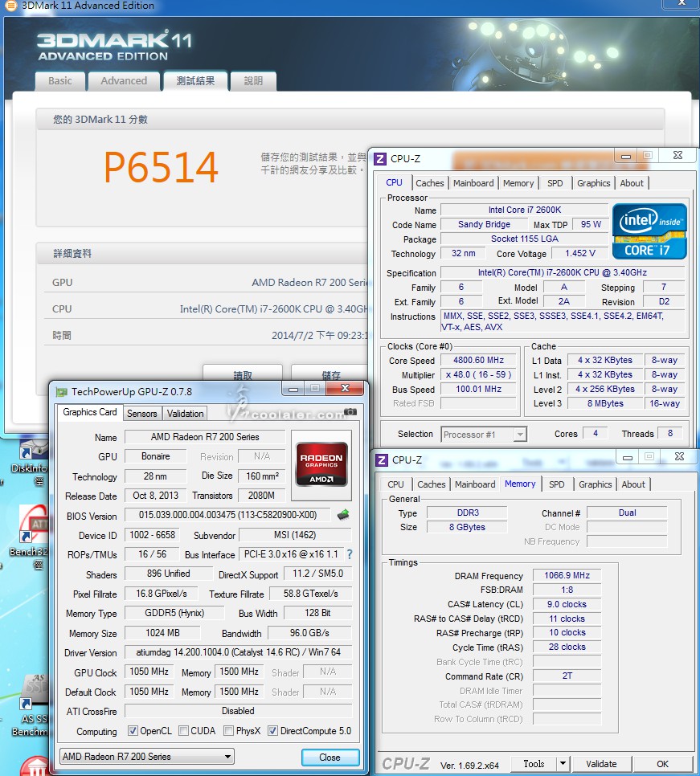This screenshot has height=776, width=700.
Task: Open Graphics tab in lower CPU-Z window
Action: click(595, 485)
